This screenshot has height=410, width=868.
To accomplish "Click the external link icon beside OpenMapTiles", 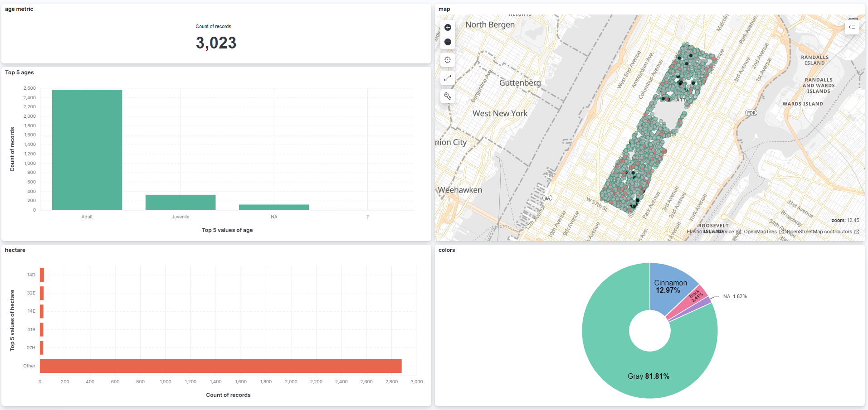I will [782, 232].
